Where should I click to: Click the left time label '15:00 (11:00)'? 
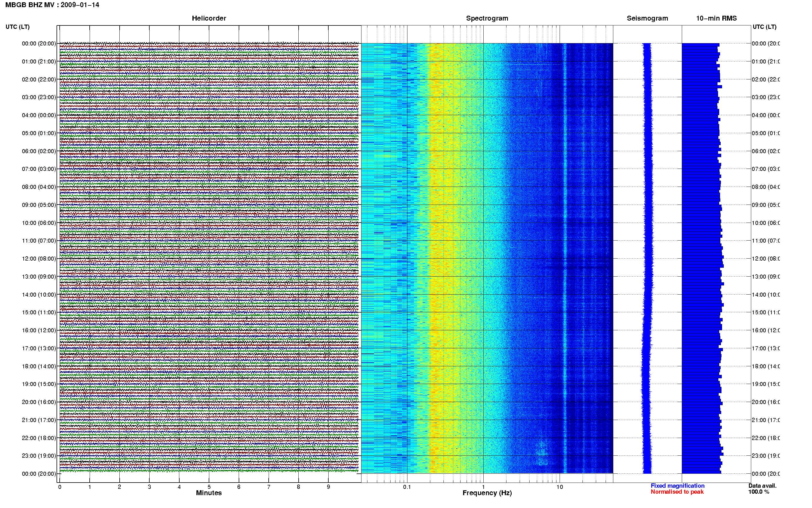click(x=39, y=313)
